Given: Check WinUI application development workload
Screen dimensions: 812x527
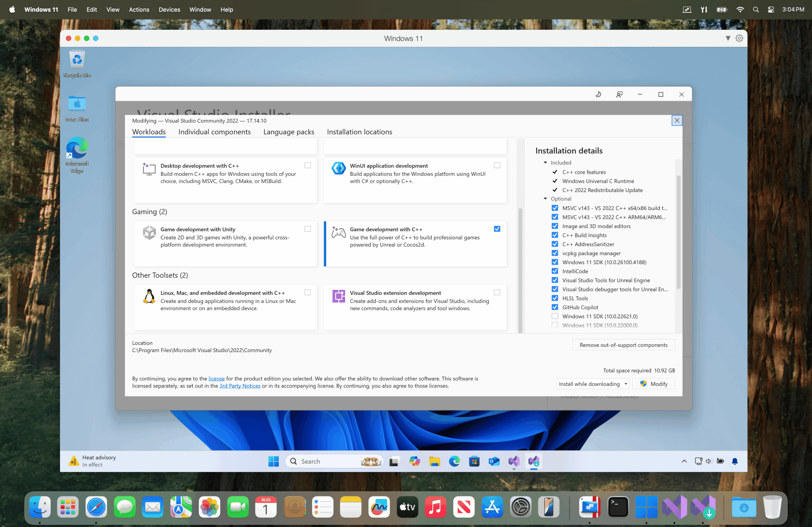Looking at the screenshot, I should tap(497, 165).
